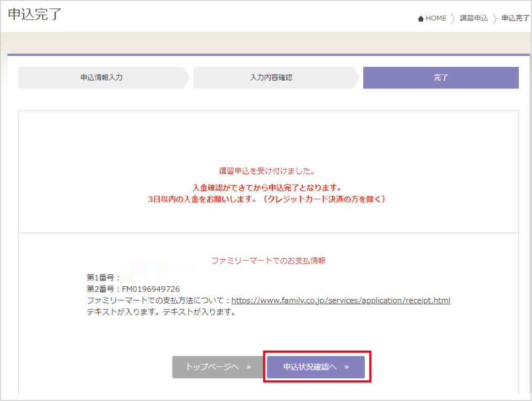The image size is (532, 401).
Task: Select the purple 完了 step
Action: coord(441,77)
